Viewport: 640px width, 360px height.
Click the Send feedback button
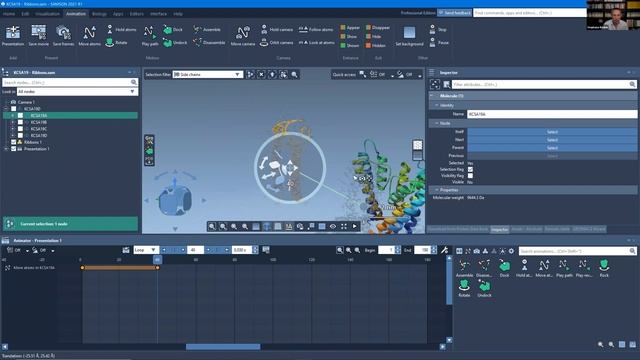click(x=454, y=13)
